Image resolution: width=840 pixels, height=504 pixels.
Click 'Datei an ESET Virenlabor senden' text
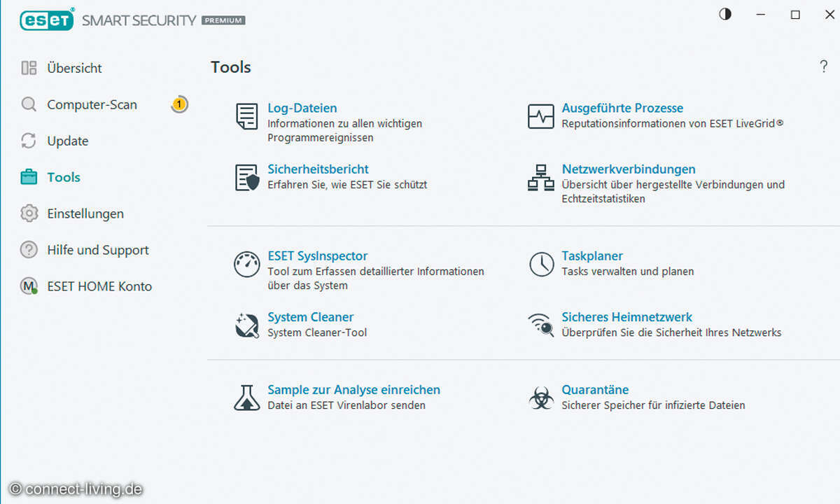pos(346,405)
